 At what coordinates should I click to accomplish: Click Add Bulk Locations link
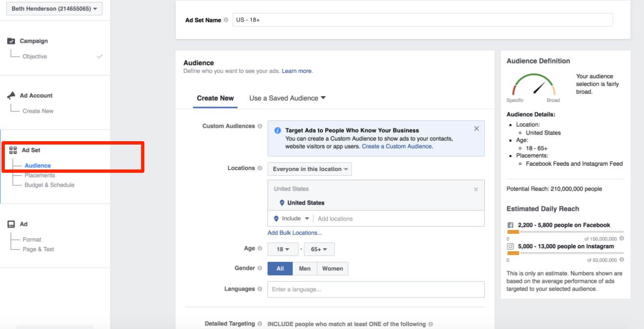pos(294,233)
